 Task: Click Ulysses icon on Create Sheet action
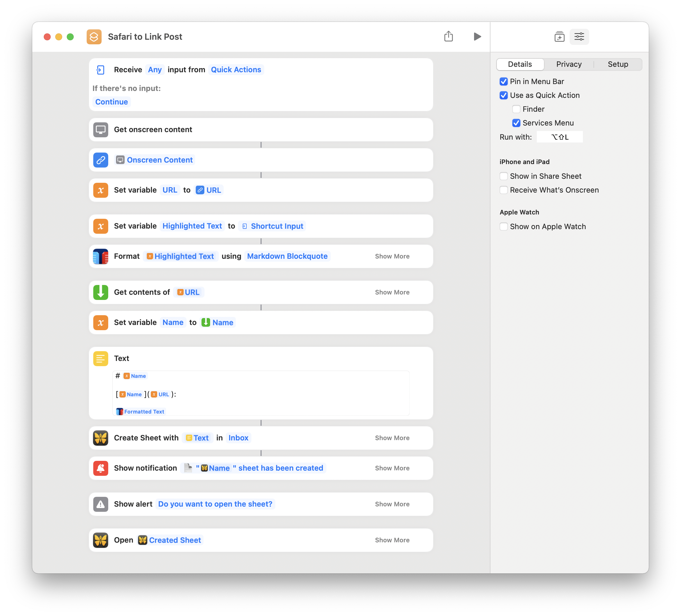coord(101,438)
